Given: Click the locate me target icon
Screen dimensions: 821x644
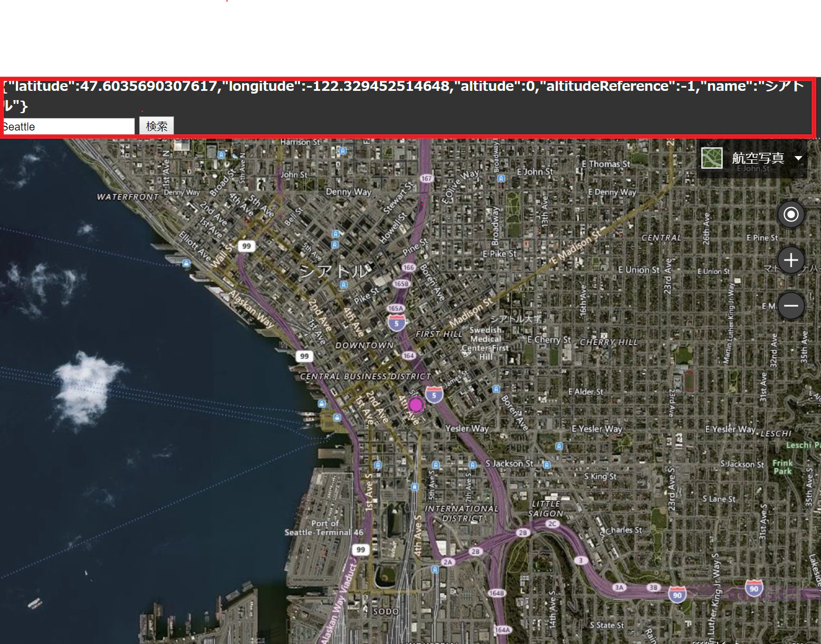Looking at the screenshot, I should [791, 214].
